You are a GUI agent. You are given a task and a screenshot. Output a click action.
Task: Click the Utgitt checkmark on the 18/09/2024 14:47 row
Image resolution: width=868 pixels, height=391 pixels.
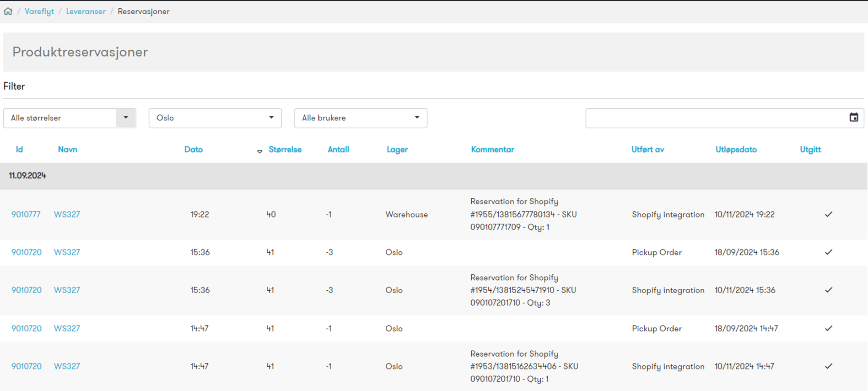(829, 328)
